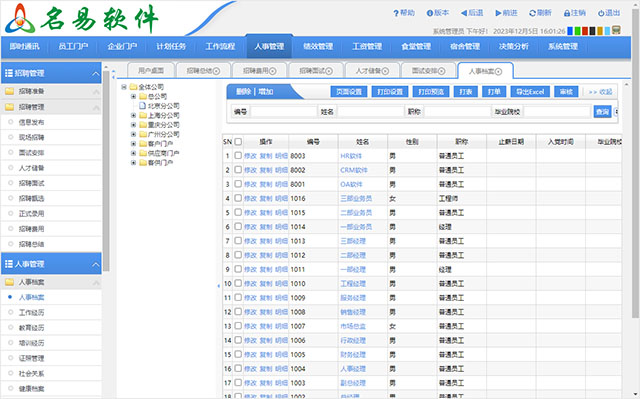Lock session with the 注销 padlock icon
The height and width of the screenshot is (399, 640).
pyautogui.click(x=567, y=13)
